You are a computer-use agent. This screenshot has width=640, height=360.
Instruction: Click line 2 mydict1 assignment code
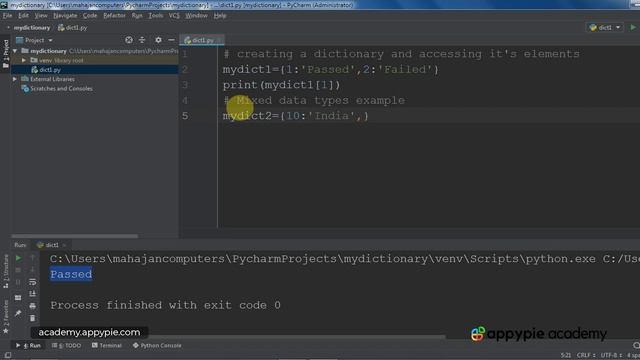(x=331, y=69)
